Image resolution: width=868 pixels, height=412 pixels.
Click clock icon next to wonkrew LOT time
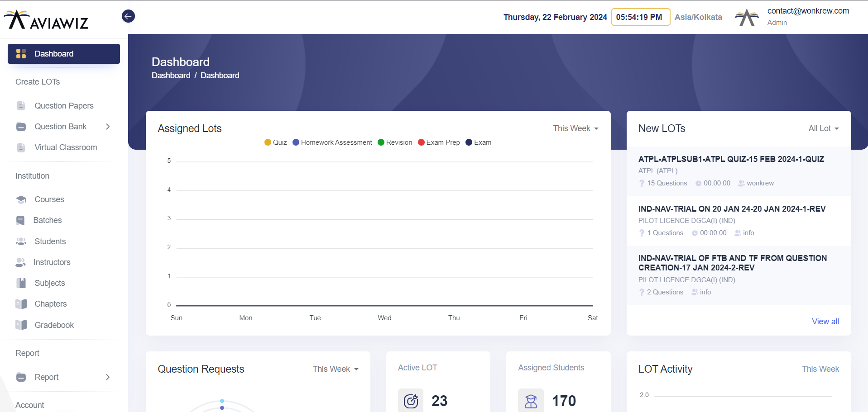click(x=698, y=184)
